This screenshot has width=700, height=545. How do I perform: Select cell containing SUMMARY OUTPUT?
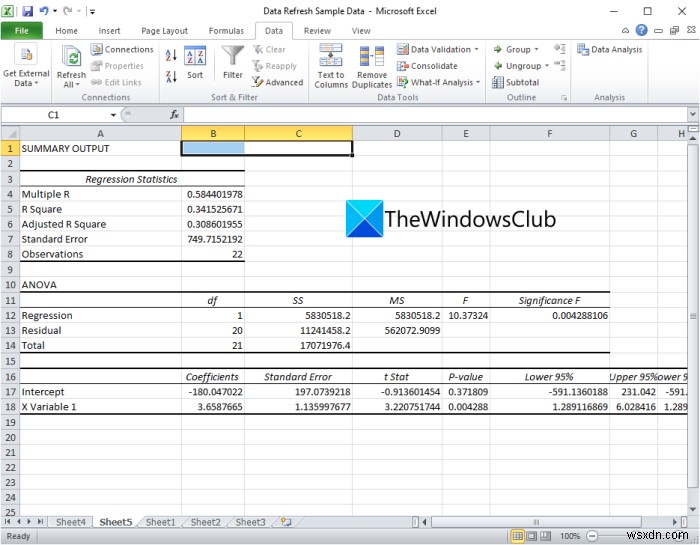[x=100, y=149]
